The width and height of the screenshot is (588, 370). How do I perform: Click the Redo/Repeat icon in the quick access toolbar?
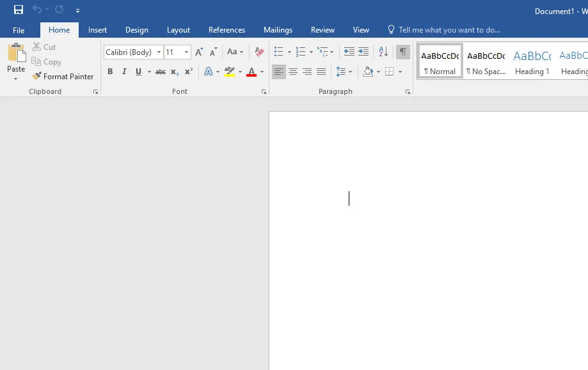(x=60, y=10)
